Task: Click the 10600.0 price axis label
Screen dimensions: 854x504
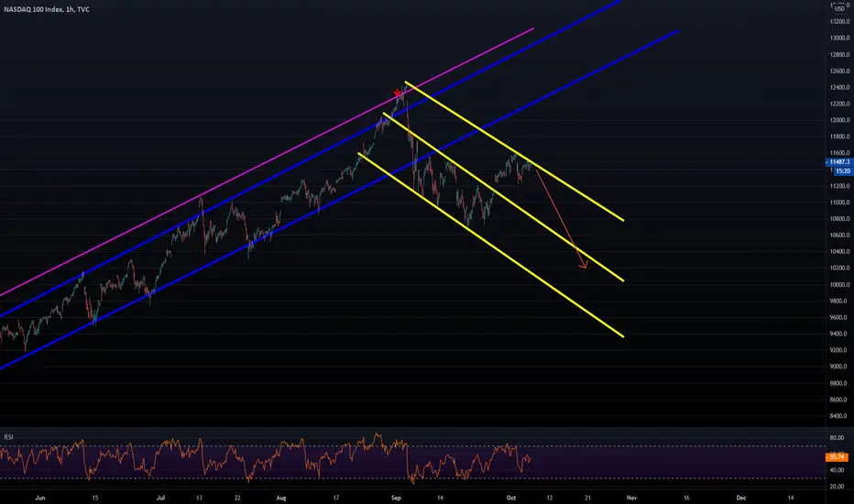Action: 839,235
